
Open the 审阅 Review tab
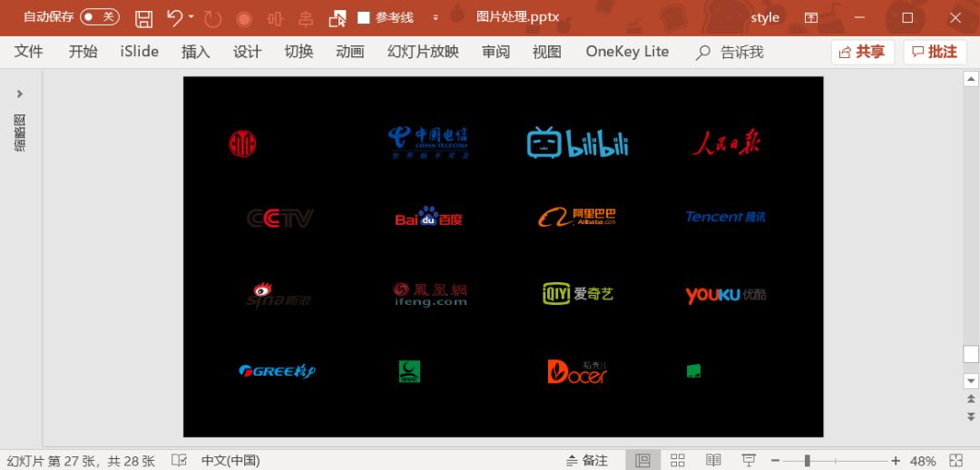[x=495, y=52]
